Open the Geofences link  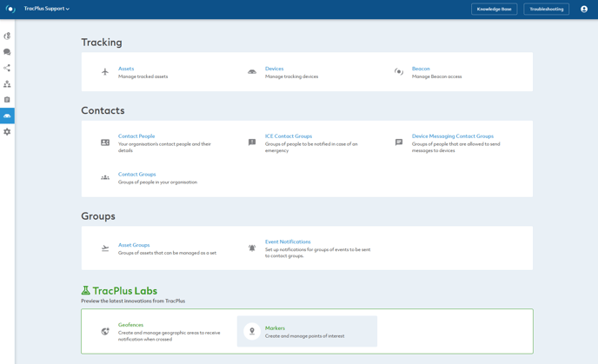(130, 325)
